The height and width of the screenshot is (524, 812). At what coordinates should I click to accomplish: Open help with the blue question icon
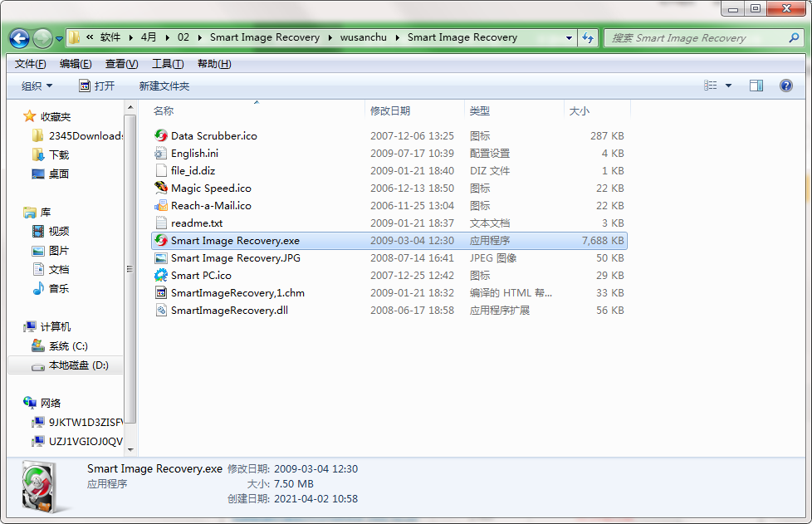point(785,86)
